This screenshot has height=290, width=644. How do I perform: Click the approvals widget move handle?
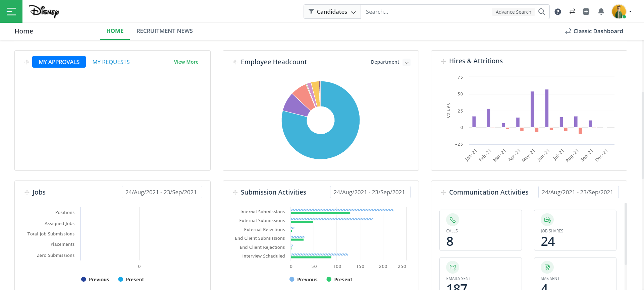[26, 62]
